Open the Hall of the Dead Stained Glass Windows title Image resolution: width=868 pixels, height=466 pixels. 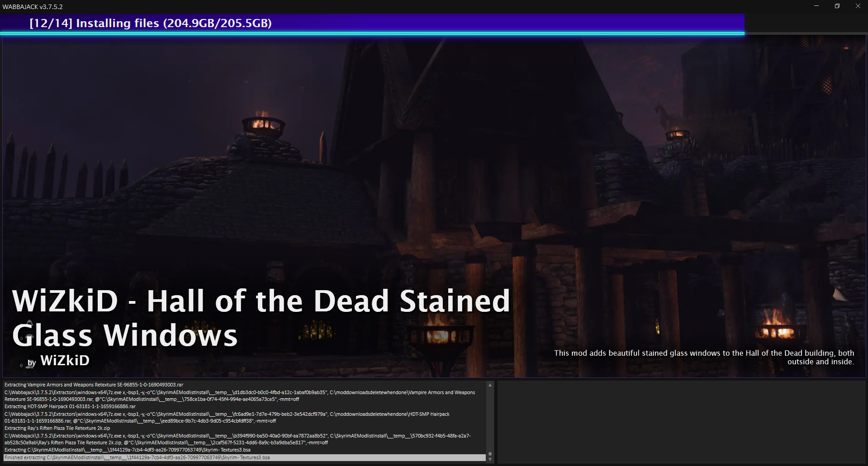pos(261,318)
